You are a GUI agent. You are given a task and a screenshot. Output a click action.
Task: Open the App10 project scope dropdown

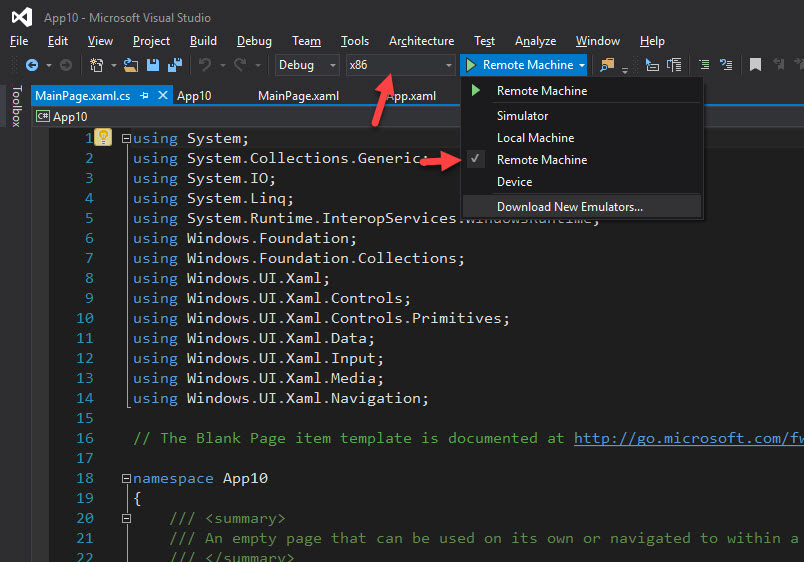[x=246, y=117]
